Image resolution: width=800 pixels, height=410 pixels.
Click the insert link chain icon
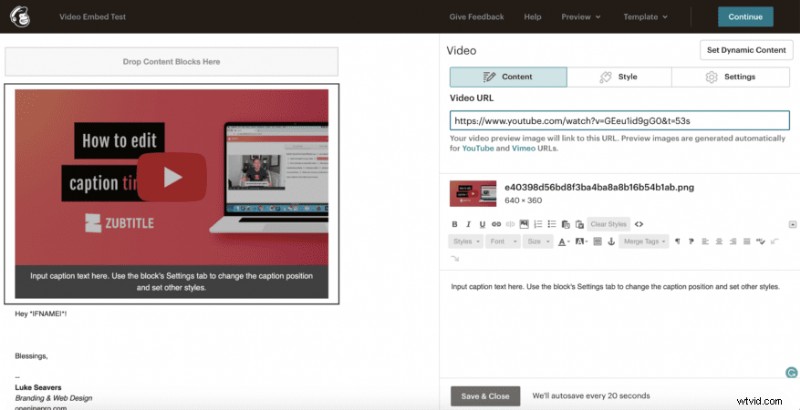point(496,224)
